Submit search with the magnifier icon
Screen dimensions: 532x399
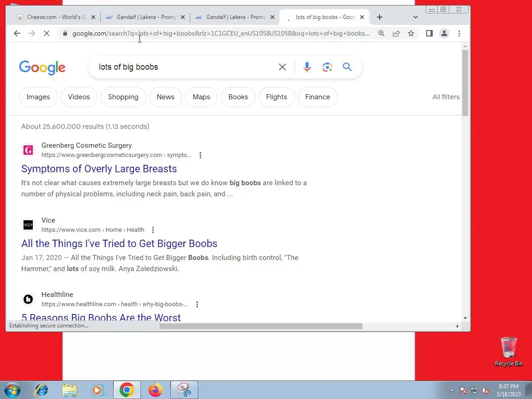point(347,67)
